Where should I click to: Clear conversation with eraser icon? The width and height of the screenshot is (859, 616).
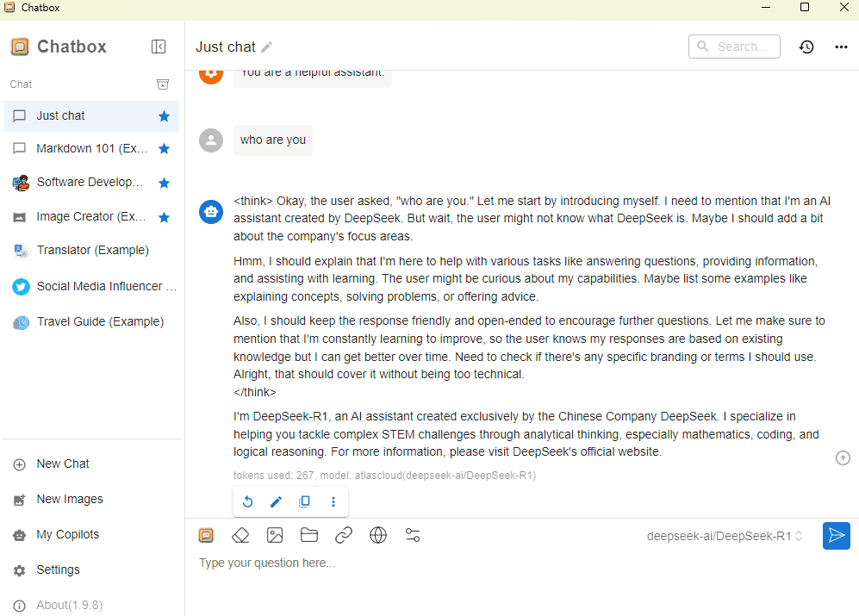(x=240, y=535)
